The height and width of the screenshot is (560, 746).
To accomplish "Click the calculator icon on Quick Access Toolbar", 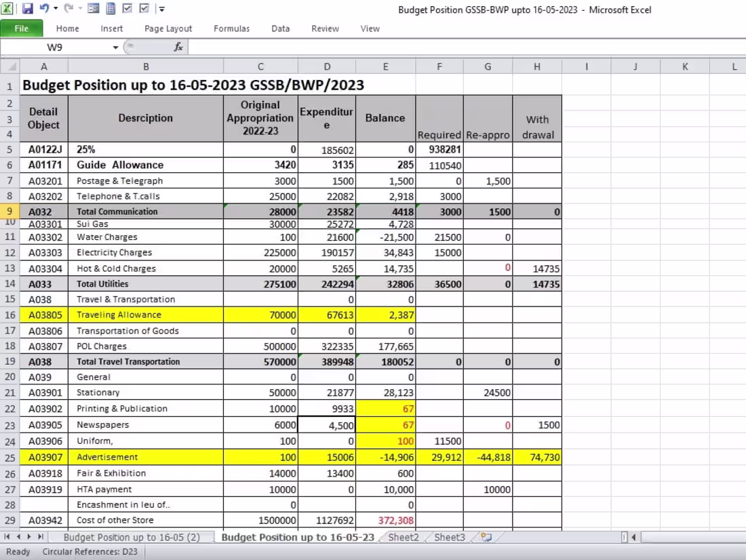I will [111, 8].
